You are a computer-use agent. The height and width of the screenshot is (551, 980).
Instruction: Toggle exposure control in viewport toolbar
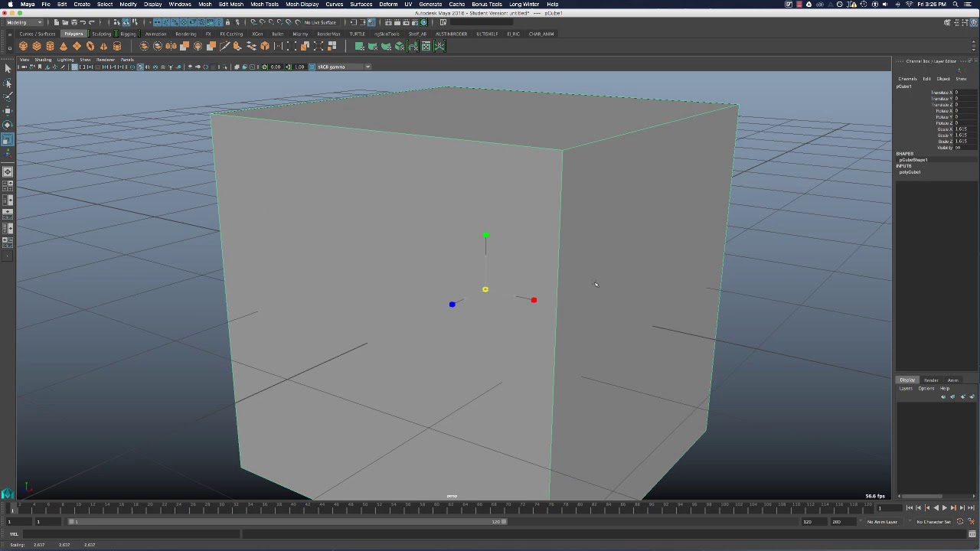pyautogui.click(x=265, y=67)
